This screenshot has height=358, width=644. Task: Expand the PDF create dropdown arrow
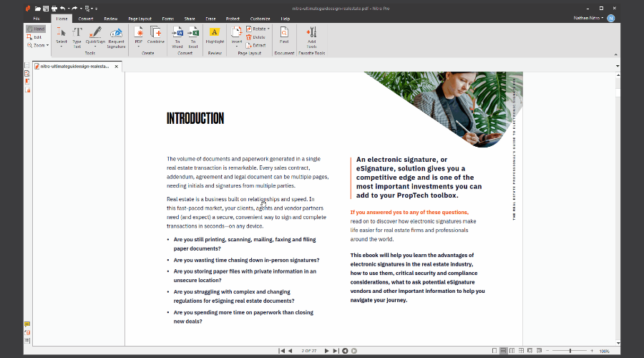tap(138, 47)
